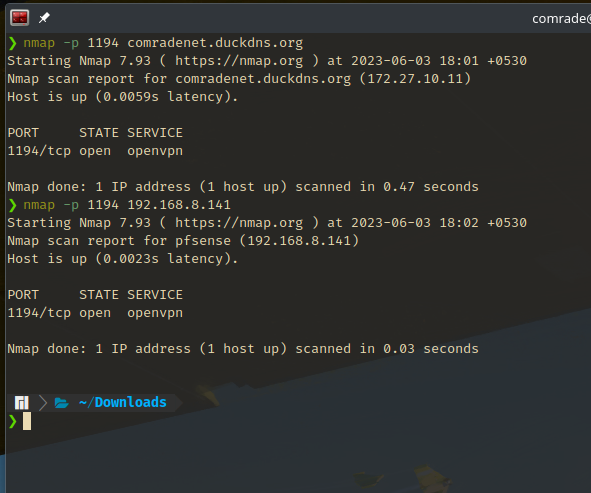
Task: Click the chevron separator after the Manjaro logo
Action: click(x=43, y=403)
